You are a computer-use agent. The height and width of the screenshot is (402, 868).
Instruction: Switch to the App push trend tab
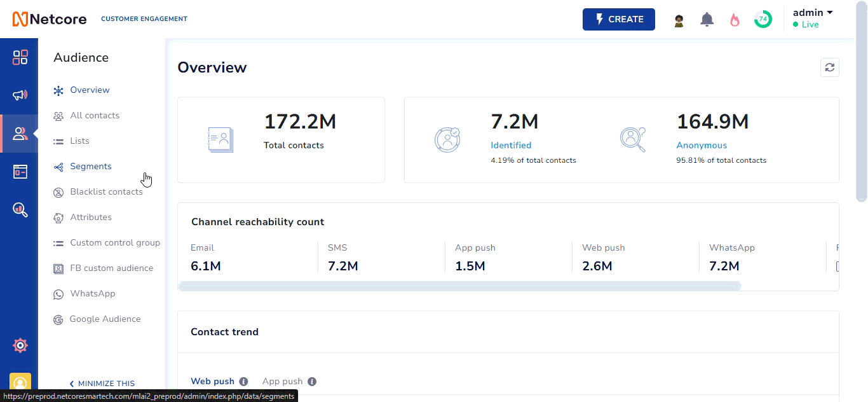pyautogui.click(x=282, y=382)
